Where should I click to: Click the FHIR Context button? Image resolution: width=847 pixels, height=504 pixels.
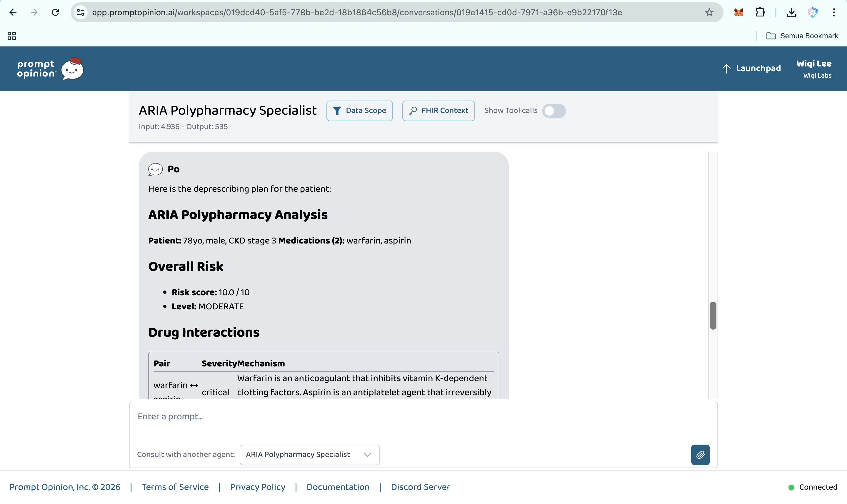tap(438, 111)
